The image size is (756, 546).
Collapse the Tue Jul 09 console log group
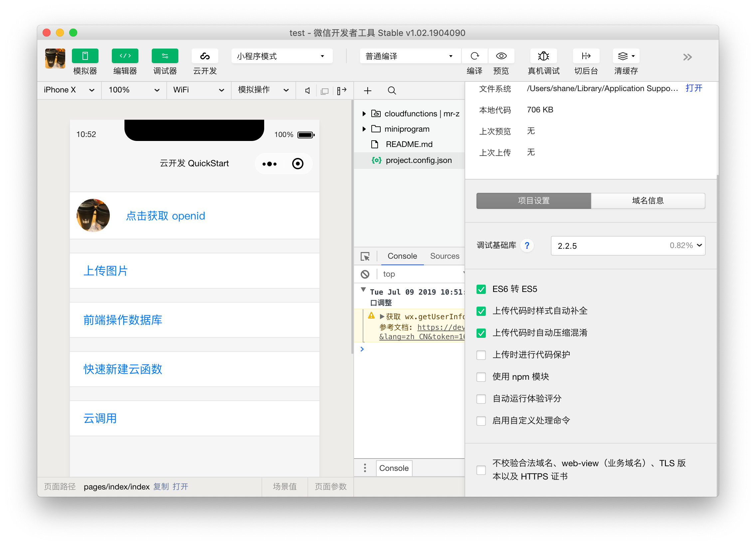pyautogui.click(x=363, y=290)
